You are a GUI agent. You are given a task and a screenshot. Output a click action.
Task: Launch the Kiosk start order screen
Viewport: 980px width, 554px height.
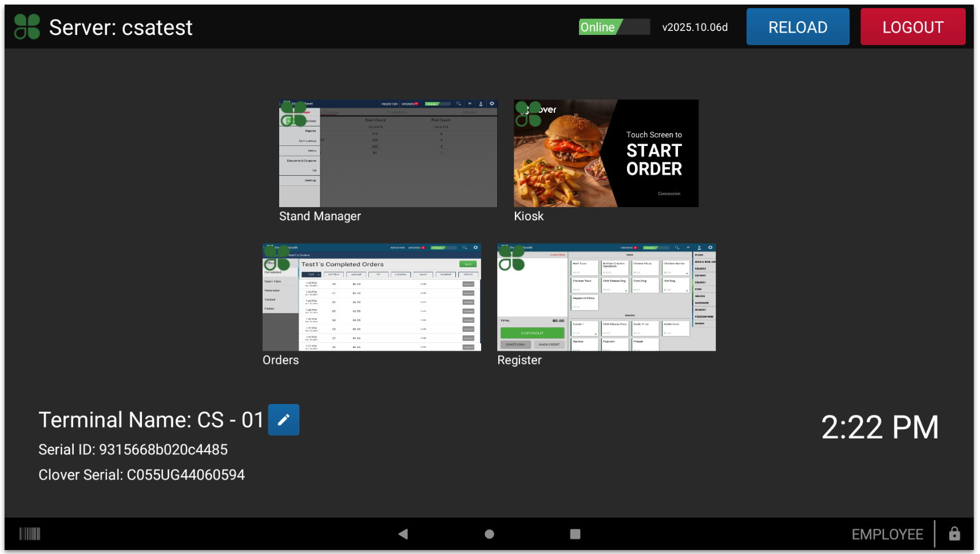coord(606,153)
